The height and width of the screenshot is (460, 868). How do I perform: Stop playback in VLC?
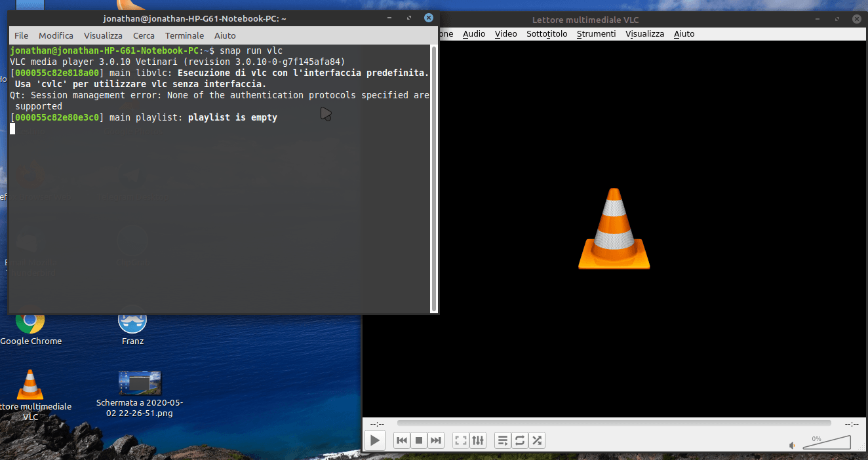click(419, 440)
